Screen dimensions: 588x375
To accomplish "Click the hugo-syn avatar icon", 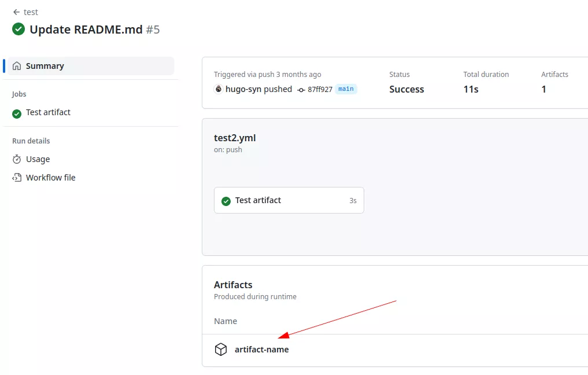I will point(219,89).
